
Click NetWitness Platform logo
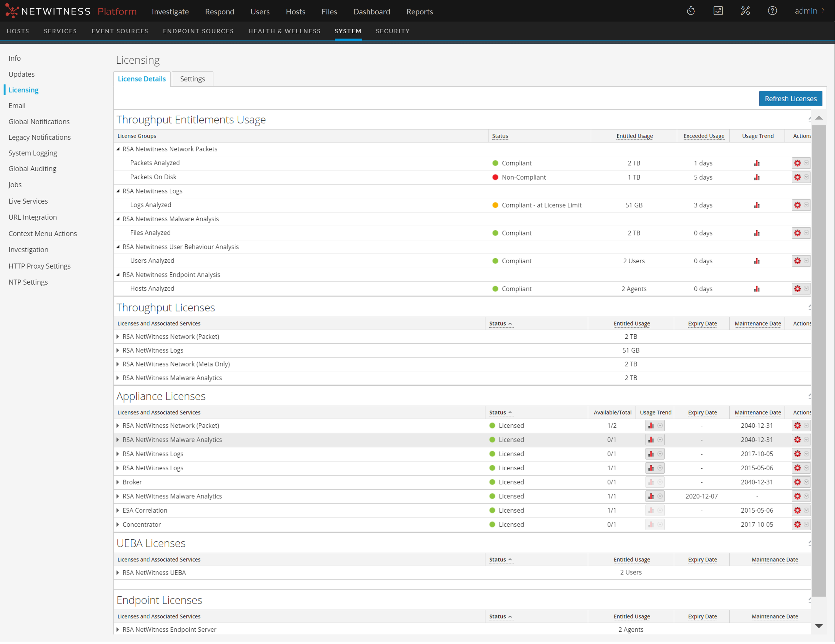(x=71, y=11)
